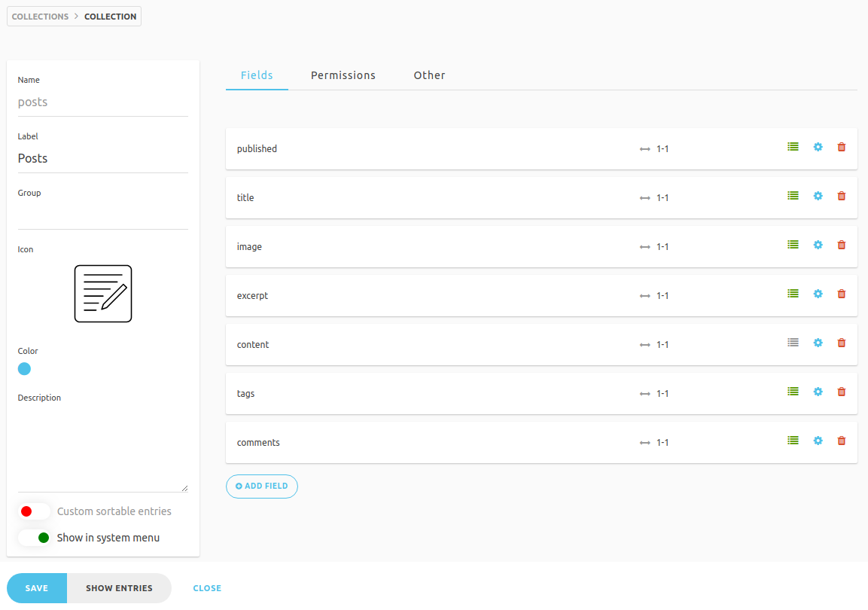Change width 1-1 of content field
Screen dimensions: 868x610
click(x=654, y=344)
